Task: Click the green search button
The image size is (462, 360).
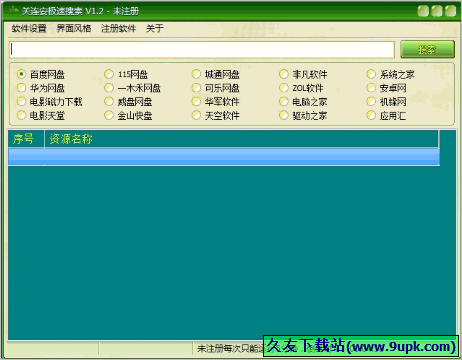Action: 427,50
